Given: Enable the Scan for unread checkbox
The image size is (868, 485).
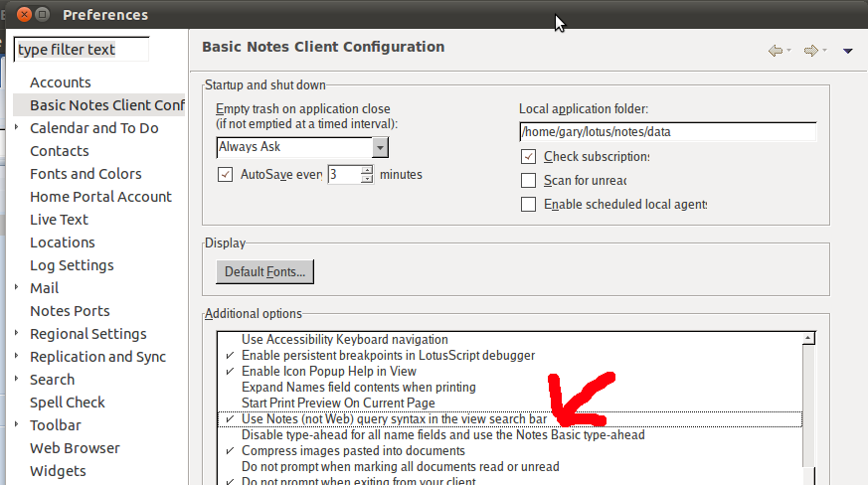Looking at the screenshot, I should pyautogui.click(x=528, y=181).
